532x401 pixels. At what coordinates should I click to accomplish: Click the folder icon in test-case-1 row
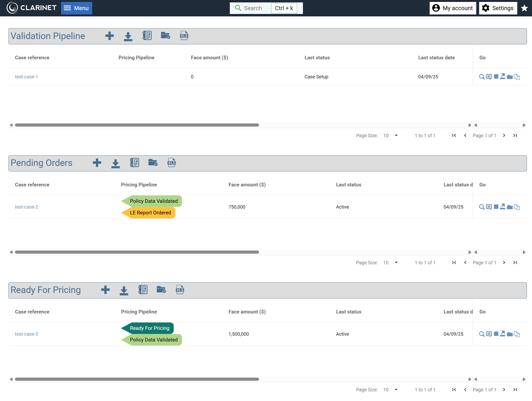pos(510,77)
